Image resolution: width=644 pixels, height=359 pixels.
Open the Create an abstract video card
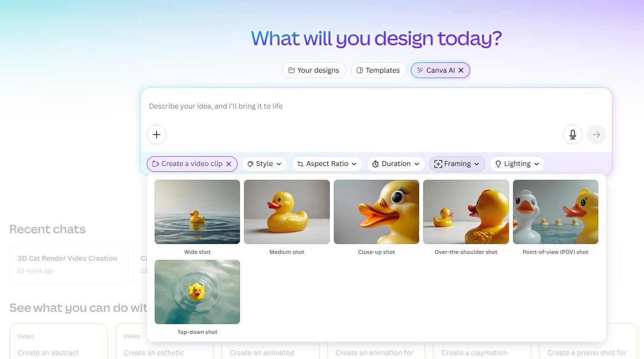58,341
